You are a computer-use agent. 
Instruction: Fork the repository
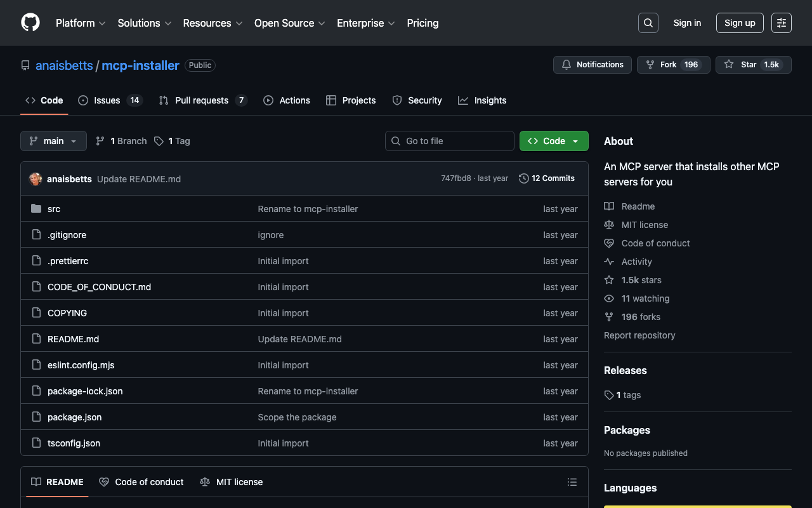(672, 65)
